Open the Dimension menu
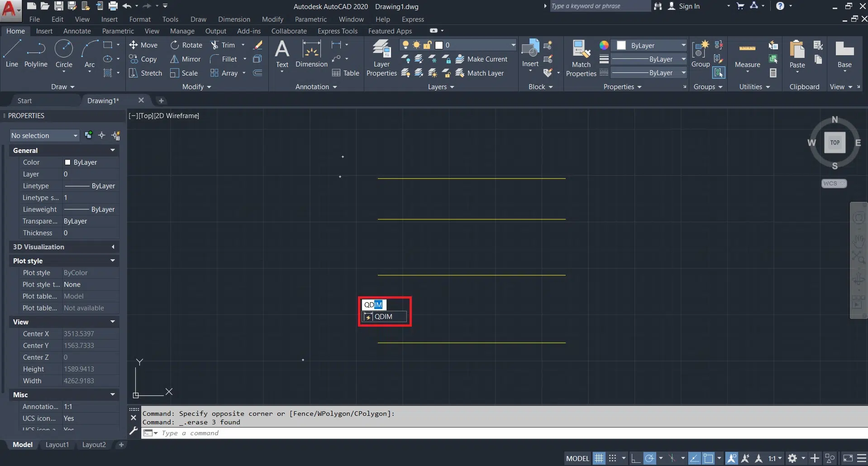 (x=234, y=19)
